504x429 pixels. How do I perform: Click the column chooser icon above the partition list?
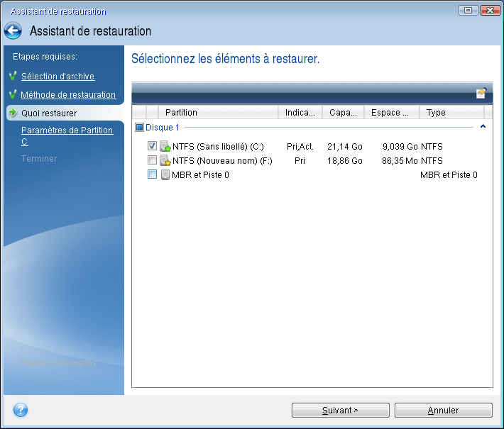(x=481, y=93)
